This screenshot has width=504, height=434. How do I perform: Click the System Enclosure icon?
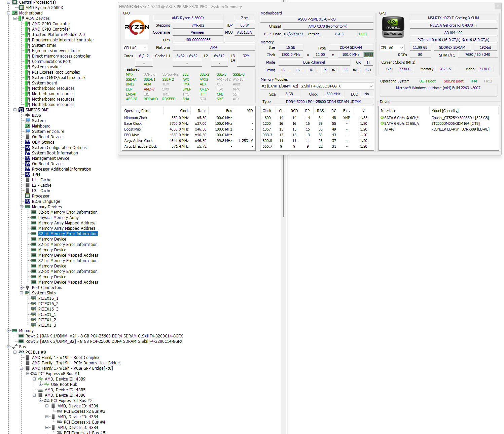point(28,131)
